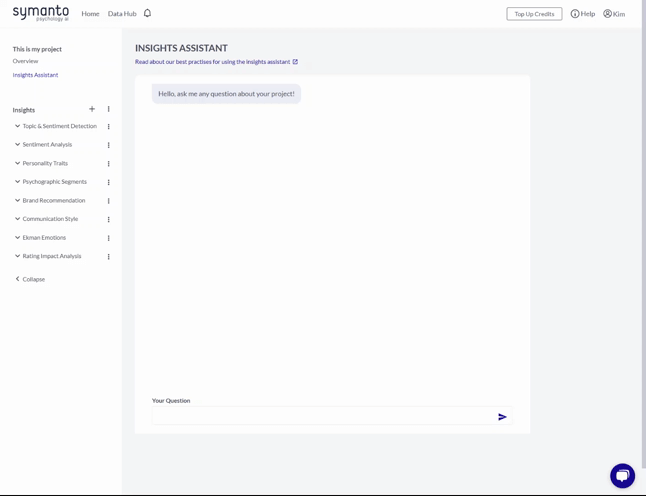Add a new insight with plus icon

[x=92, y=109]
